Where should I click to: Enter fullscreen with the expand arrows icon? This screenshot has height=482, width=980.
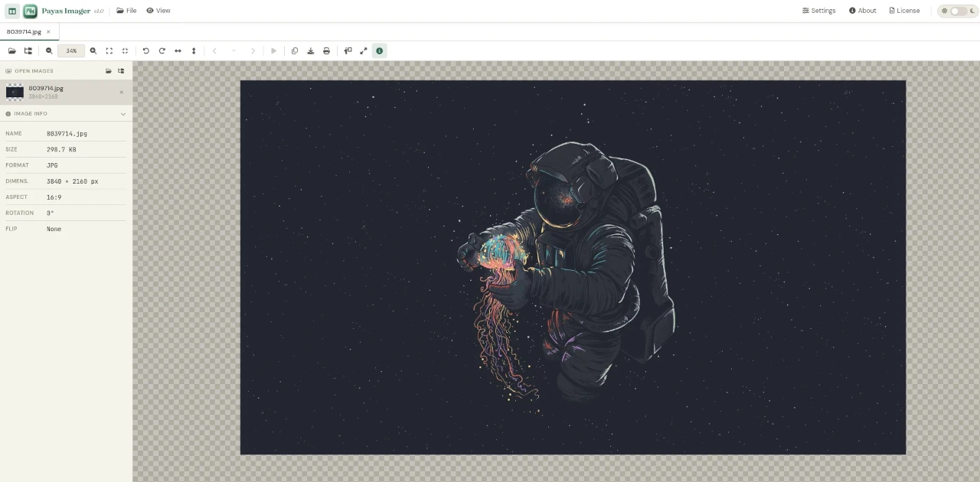point(364,51)
